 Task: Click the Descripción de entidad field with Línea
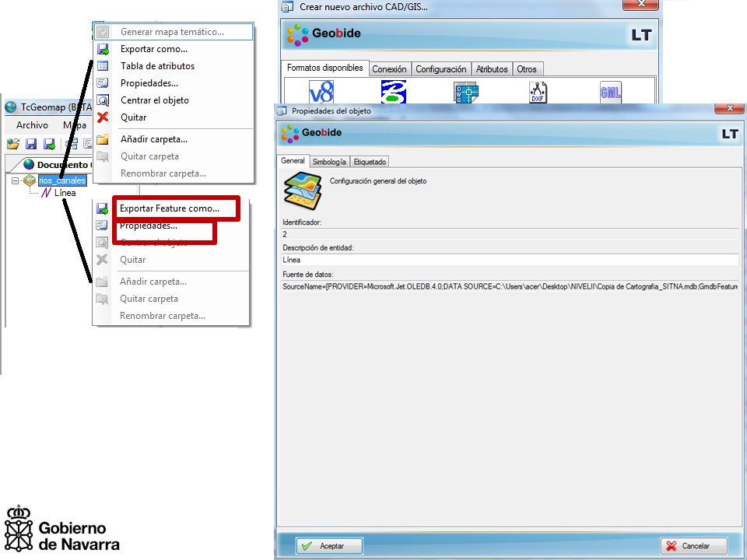click(510, 260)
